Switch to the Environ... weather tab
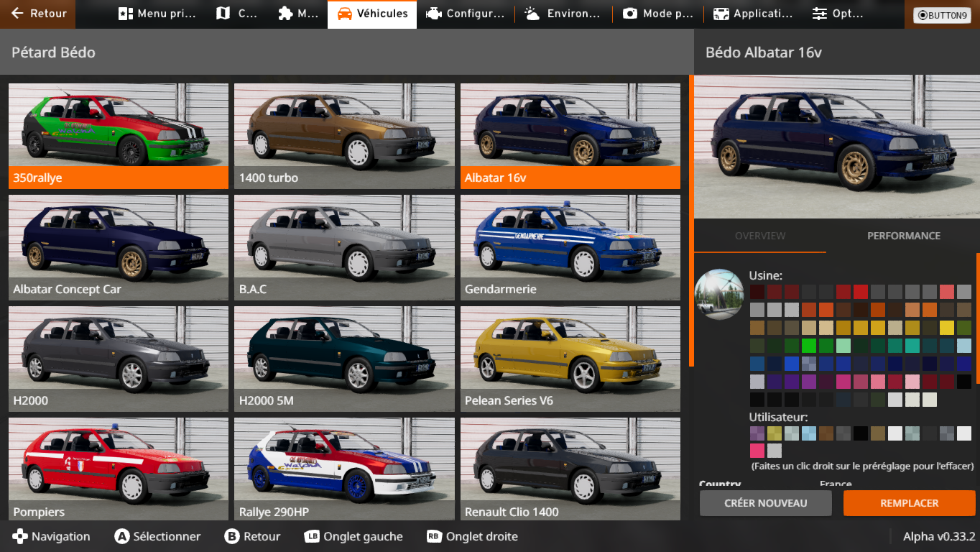Screen dimensions: 980x552 point(563,14)
